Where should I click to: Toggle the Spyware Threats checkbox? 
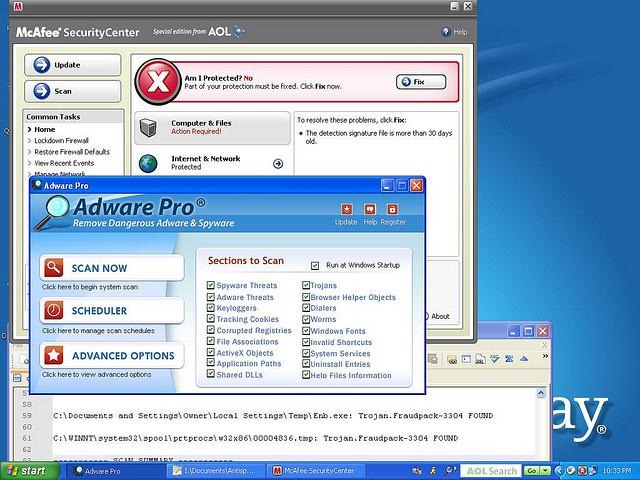click(210, 286)
